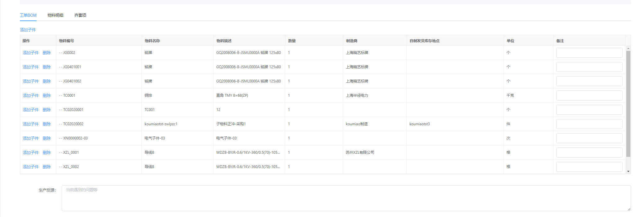
Task: Click the 备注 field in XZL_0001 row
Action: 589,153
